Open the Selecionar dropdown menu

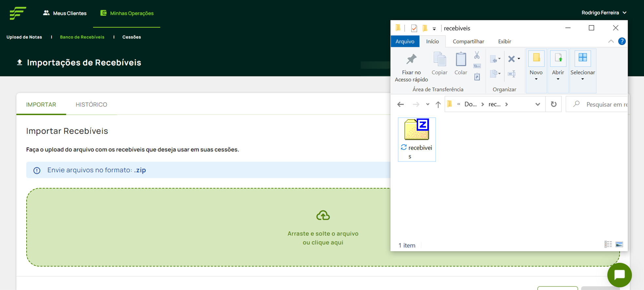click(x=582, y=79)
